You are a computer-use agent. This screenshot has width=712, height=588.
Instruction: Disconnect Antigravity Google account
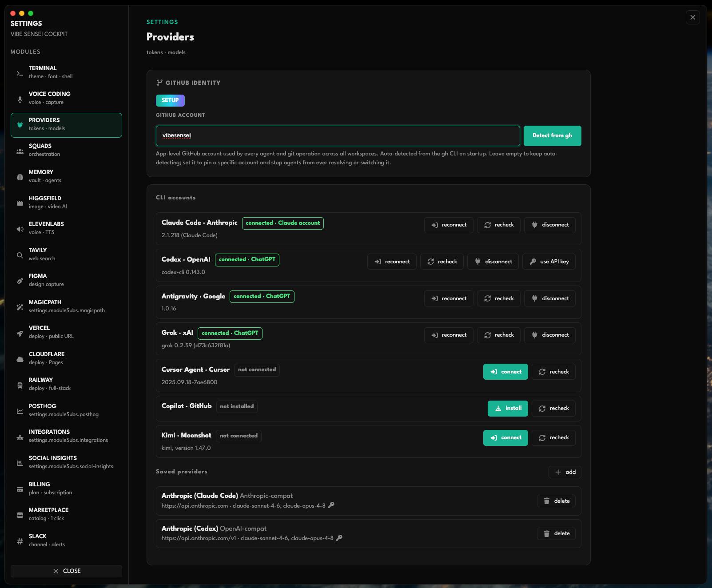(x=550, y=299)
